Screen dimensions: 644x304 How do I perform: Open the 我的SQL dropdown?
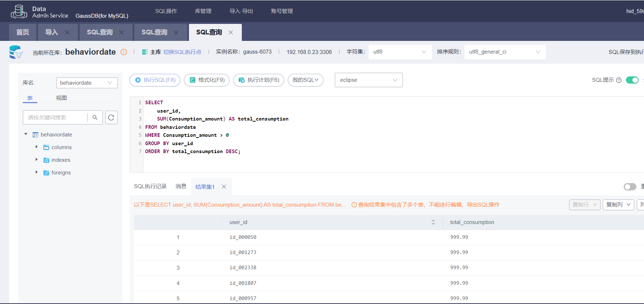tap(306, 80)
